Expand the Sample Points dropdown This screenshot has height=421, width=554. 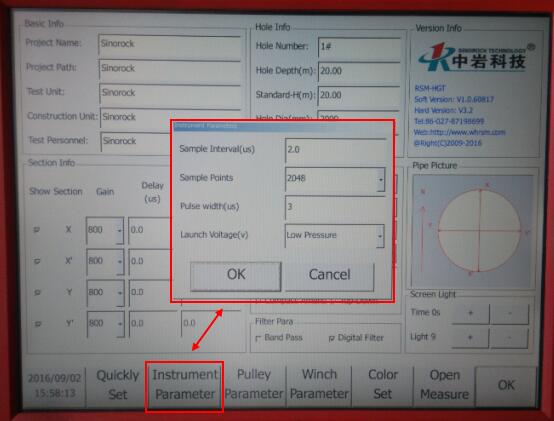click(x=381, y=179)
